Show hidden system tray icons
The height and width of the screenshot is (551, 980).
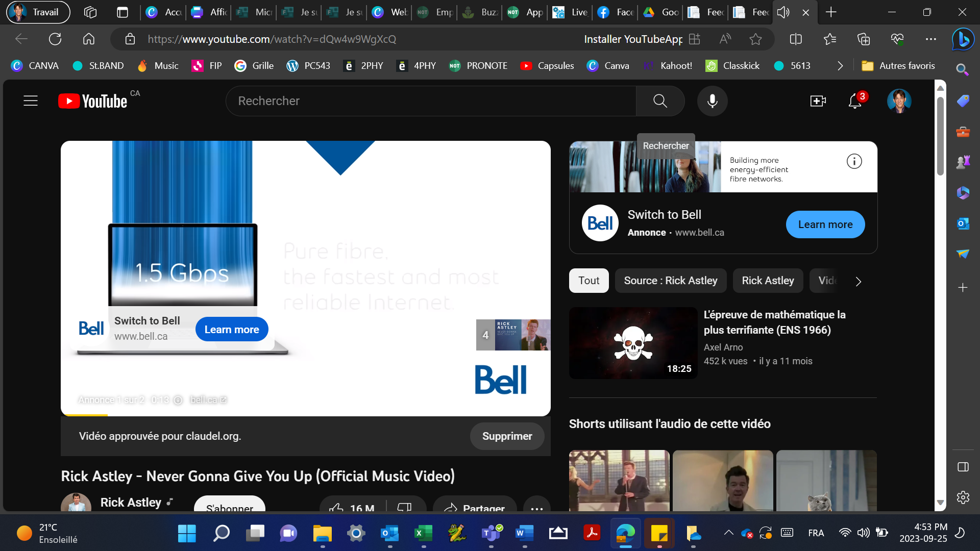coord(728,533)
